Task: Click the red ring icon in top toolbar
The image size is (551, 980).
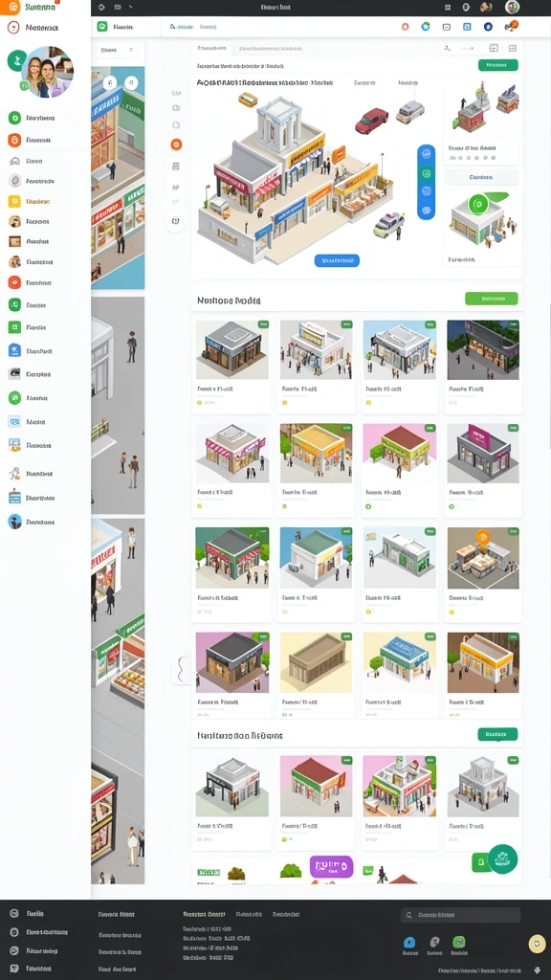Action: (x=405, y=26)
